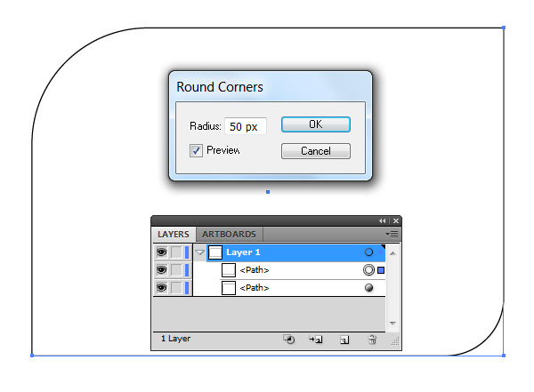Screen dimensions: 534x392
Task: Uncheck the Preview checkbox in Round Corners
Action: tap(196, 150)
